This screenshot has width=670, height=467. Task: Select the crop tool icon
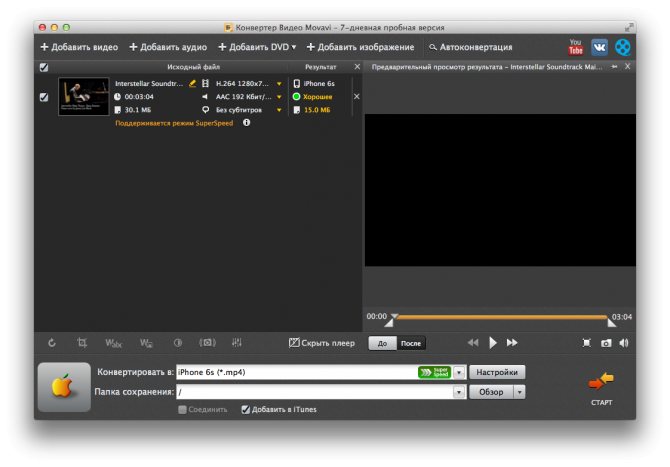pyautogui.click(x=82, y=343)
